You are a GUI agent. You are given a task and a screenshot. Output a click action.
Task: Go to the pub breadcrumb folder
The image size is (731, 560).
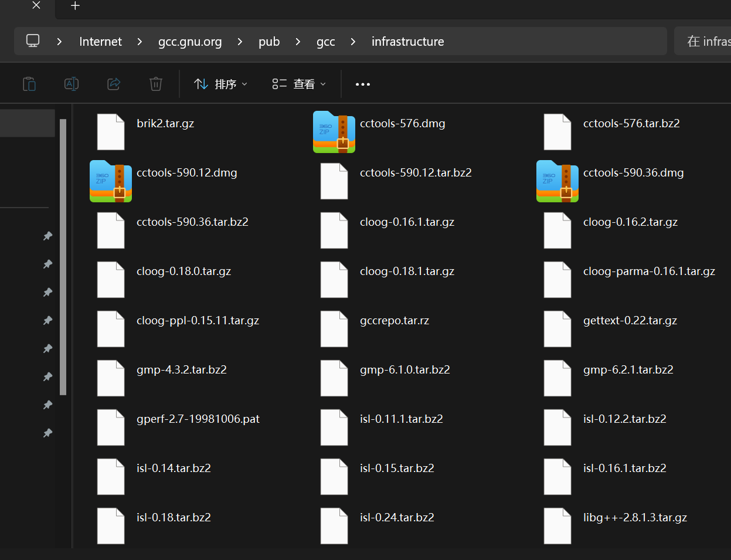(269, 42)
